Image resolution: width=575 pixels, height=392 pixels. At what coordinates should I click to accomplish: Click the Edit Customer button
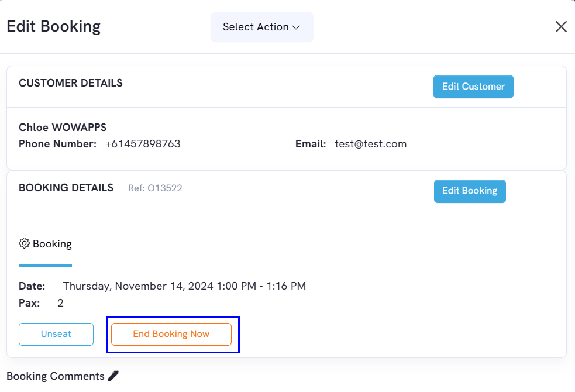click(x=473, y=87)
